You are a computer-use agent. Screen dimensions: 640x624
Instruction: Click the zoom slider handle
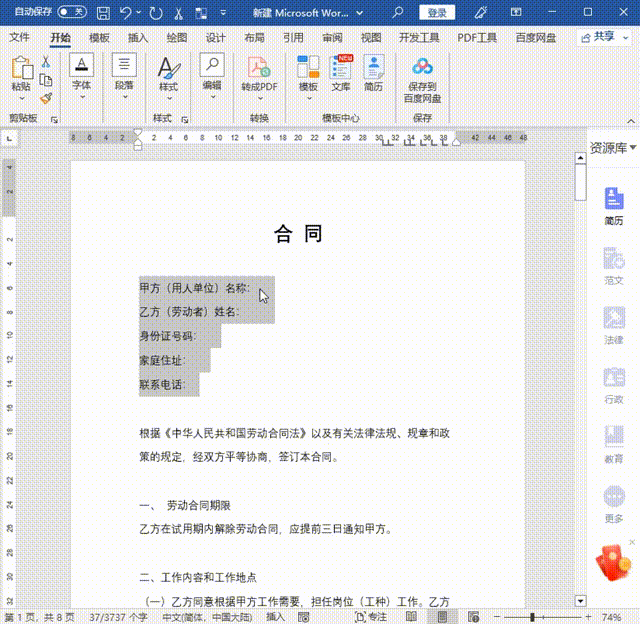tap(532, 617)
